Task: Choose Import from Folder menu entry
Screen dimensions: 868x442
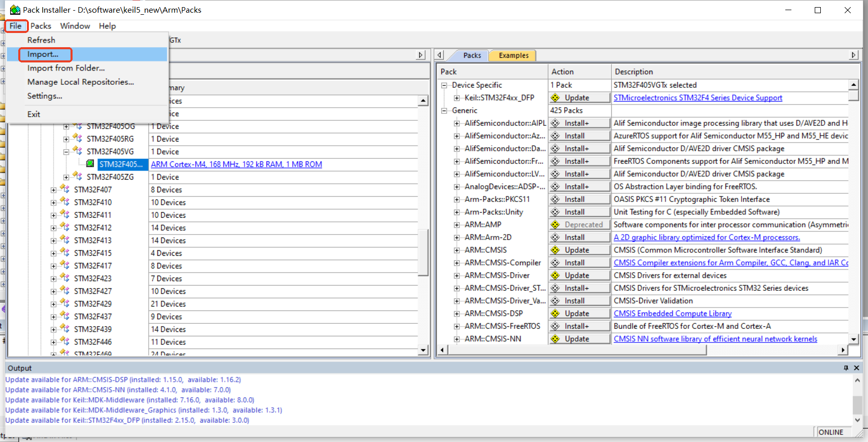Action: pyautogui.click(x=66, y=68)
